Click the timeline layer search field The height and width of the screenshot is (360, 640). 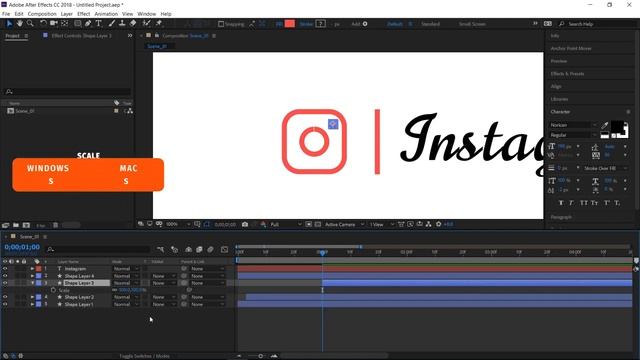coord(98,249)
